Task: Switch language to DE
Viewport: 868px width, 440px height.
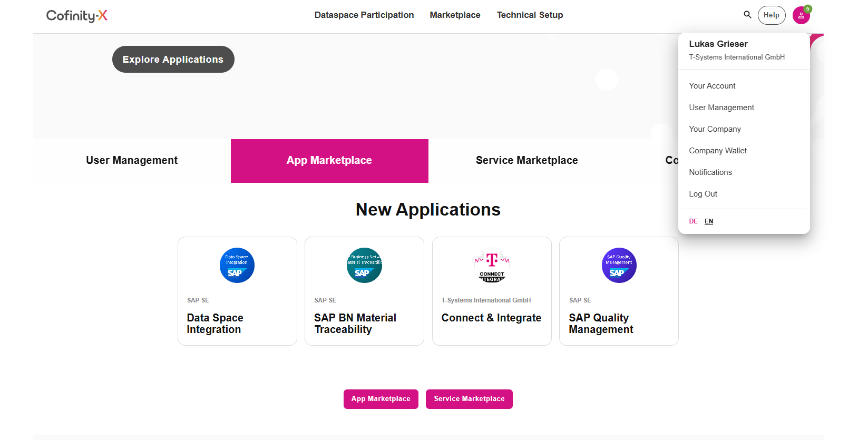Action: (x=693, y=221)
